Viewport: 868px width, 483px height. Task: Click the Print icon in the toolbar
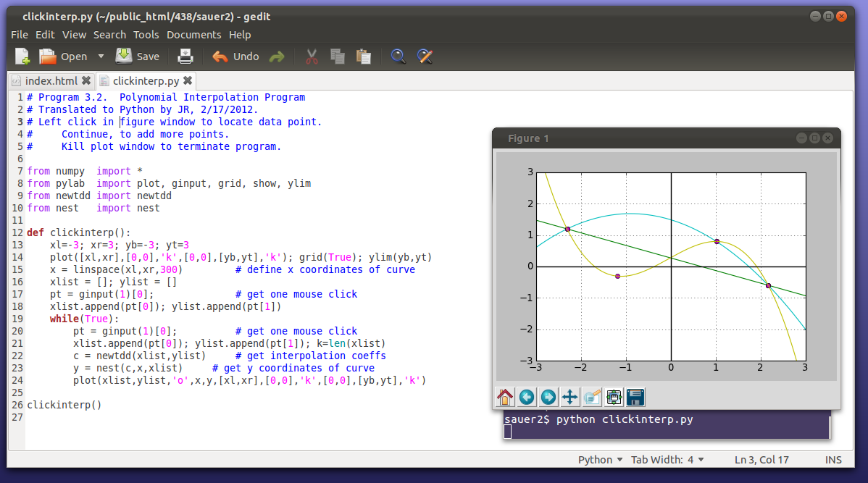click(185, 56)
